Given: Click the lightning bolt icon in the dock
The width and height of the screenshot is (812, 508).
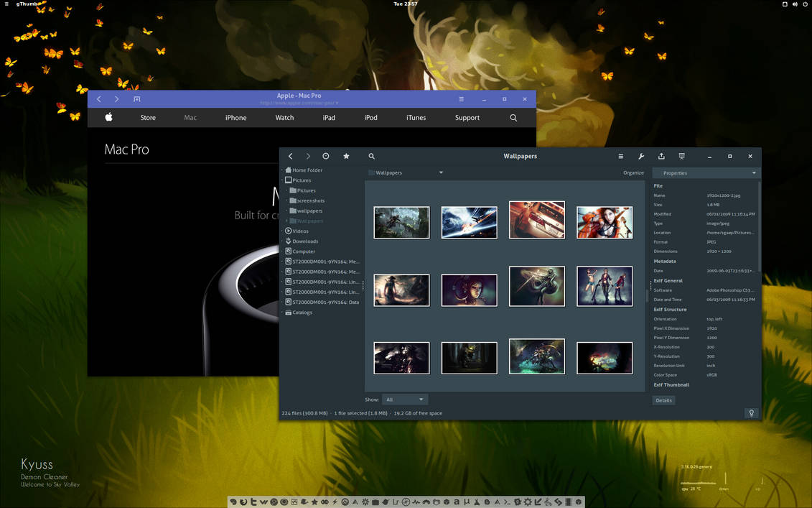Looking at the screenshot, I should (x=335, y=502).
